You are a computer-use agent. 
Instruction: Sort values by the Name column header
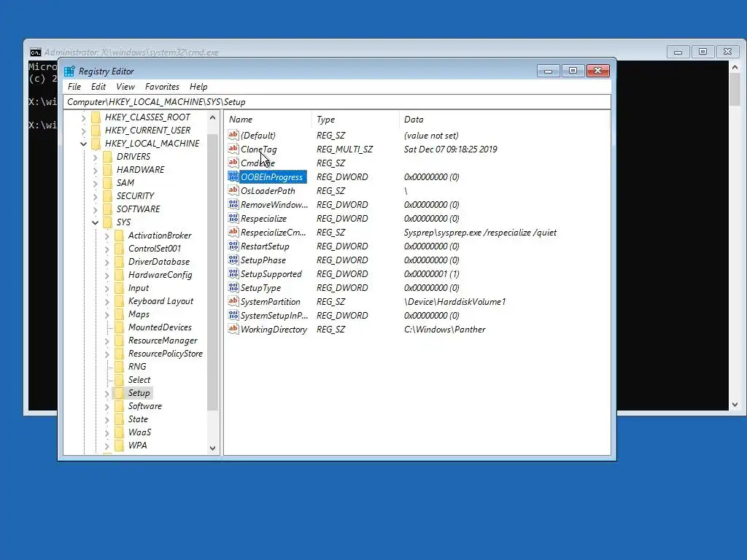pos(268,120)
